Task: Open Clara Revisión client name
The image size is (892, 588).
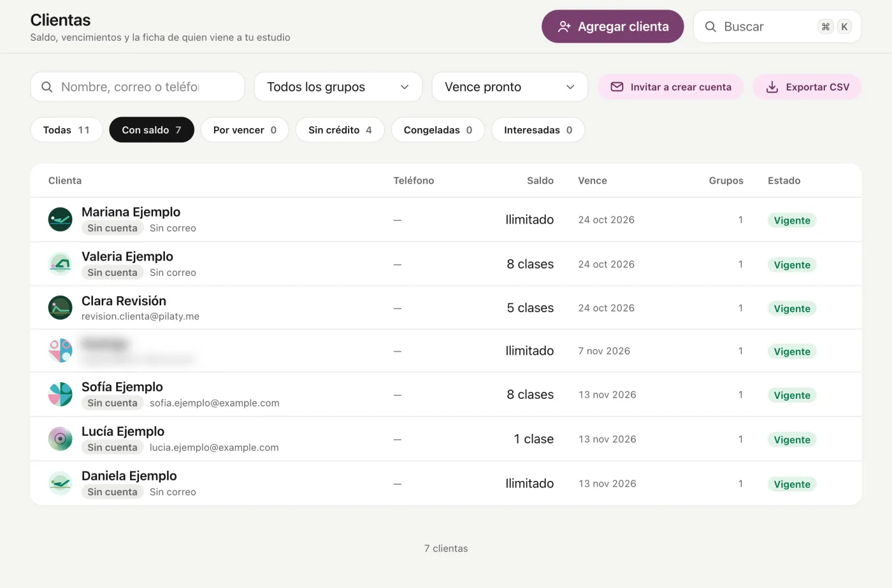Action: (x=124, y=301)
